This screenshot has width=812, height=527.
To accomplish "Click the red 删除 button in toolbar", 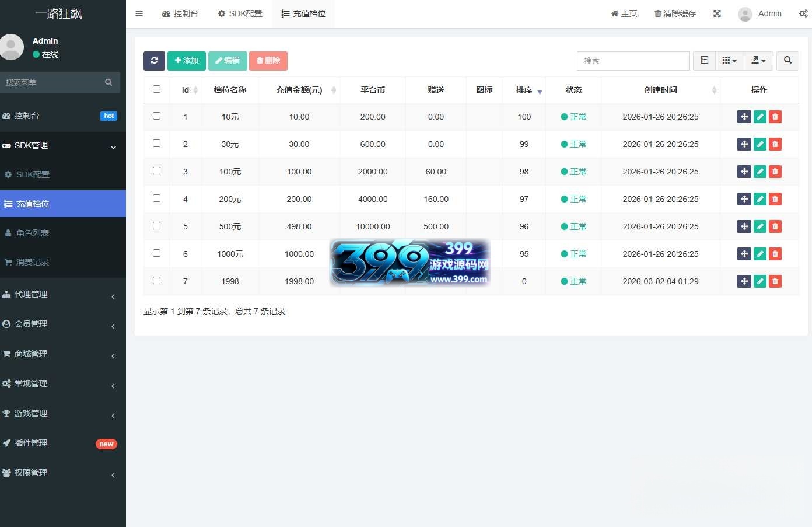I will click(x=268, y=61).
